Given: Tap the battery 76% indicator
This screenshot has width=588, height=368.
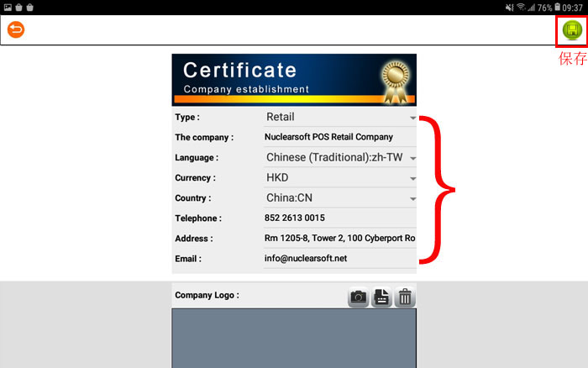Looking at the screenshot, I should 549,8.
